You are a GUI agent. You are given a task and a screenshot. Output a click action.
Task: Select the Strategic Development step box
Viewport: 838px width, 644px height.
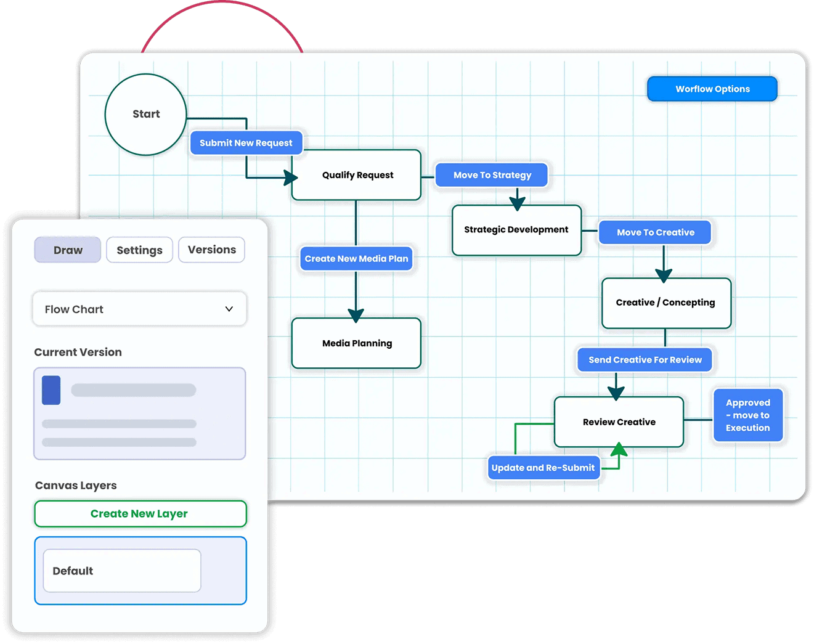(x=516, y=230)
